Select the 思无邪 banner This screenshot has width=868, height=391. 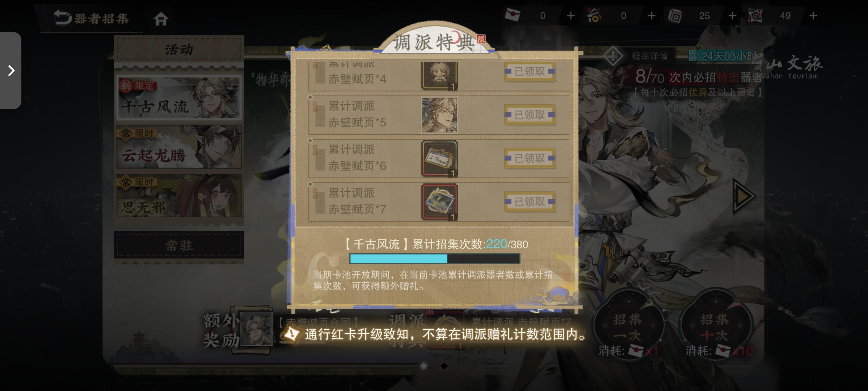[x=179, y=195]
